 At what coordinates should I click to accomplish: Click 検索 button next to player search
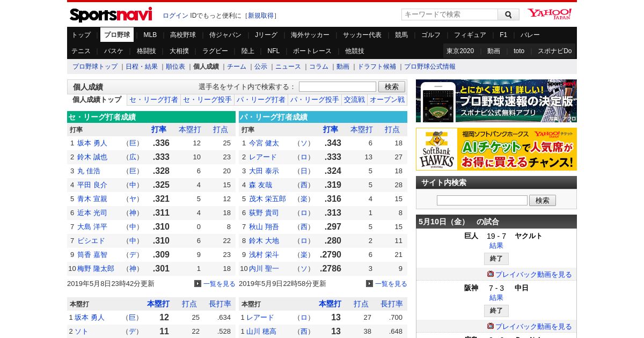(392, 87)
